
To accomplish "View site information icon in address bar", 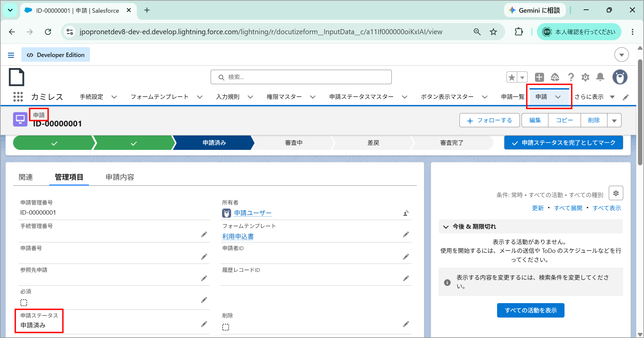I will 70,32.
